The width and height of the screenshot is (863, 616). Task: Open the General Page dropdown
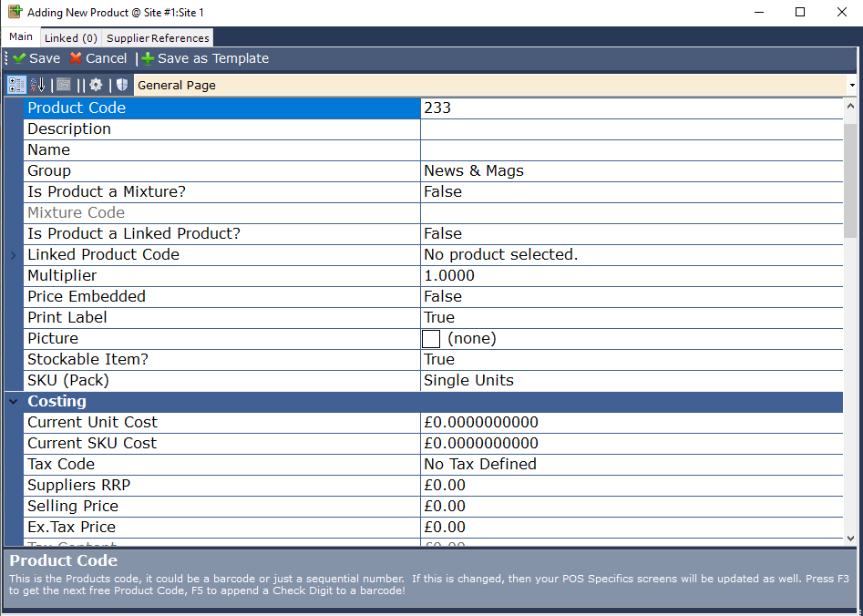851,86
